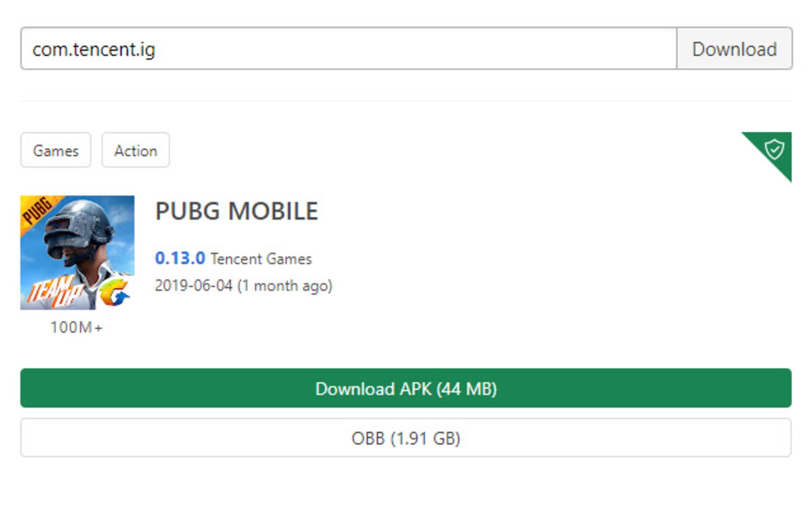Click the Download button beside the input
The height and width of the screenshot is (508, 812).
click(734, 49)
